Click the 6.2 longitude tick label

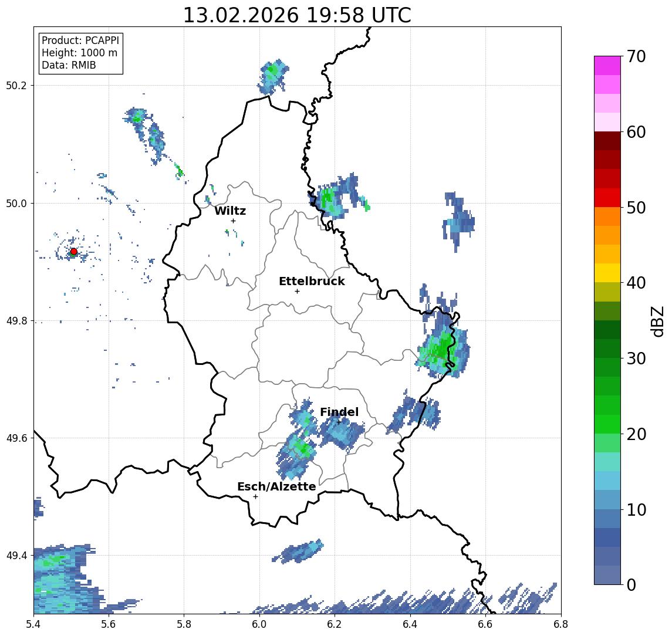335,624
